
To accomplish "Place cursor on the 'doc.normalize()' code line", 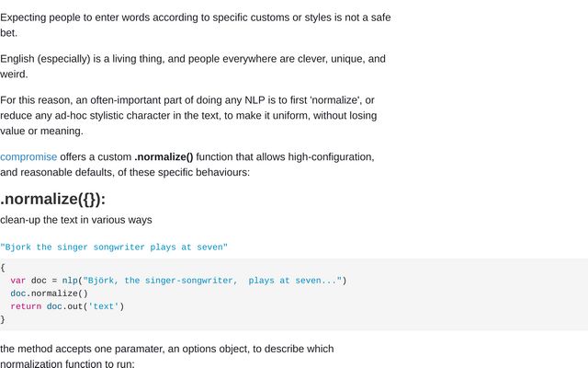I will (49, 293).
